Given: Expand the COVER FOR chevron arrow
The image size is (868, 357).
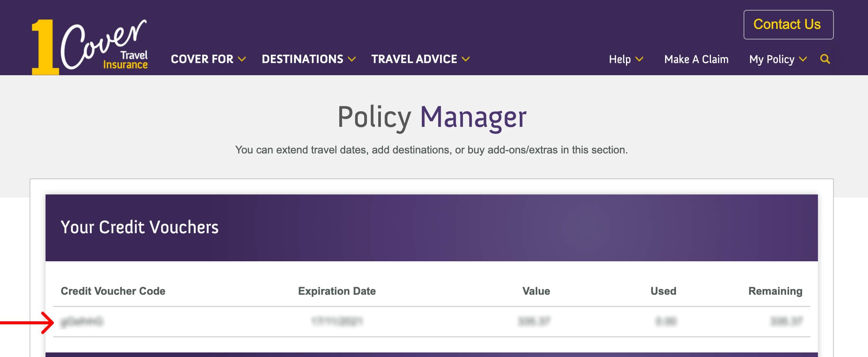Looking at the screenshot, I should tap(242, 59).
